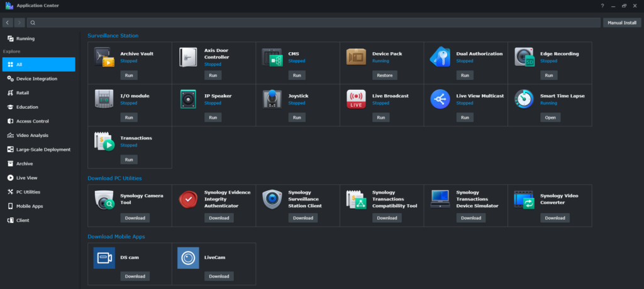Run the I/O module

point(129,117)
